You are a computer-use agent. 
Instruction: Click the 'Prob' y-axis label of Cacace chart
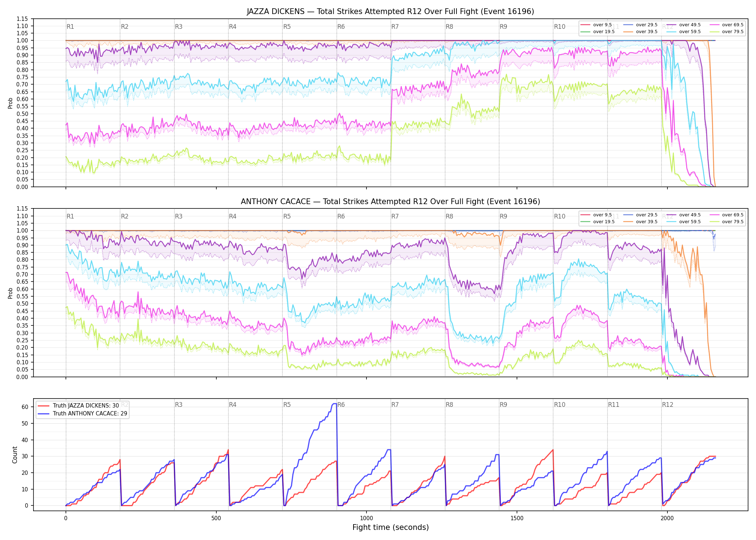click(10, 293)
